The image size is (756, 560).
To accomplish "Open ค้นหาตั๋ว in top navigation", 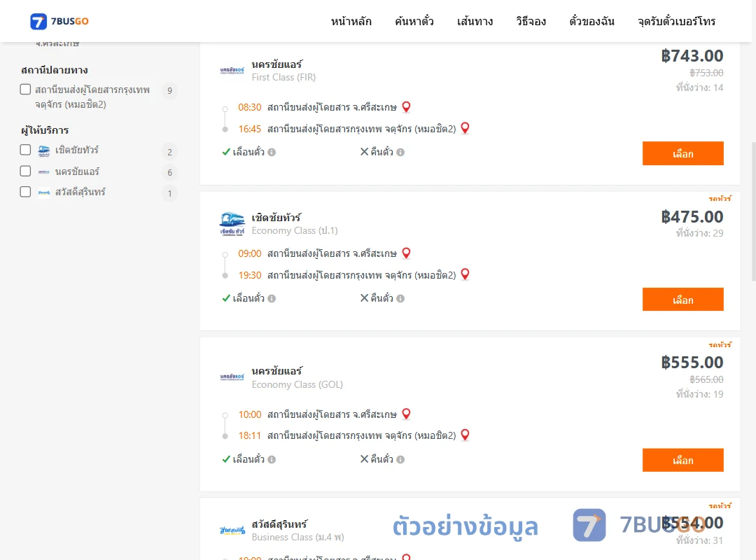I will 414,21.
